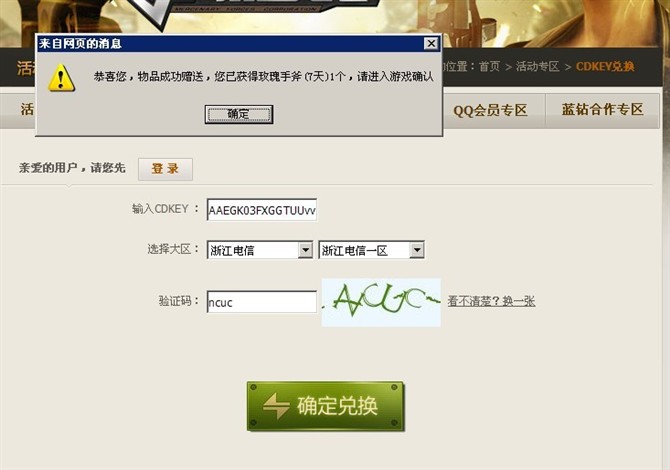The width and height of the screenshot is (670, 470).
Task: Open 活动专区 breadcrumb link
Action: (x=537, y=67)
